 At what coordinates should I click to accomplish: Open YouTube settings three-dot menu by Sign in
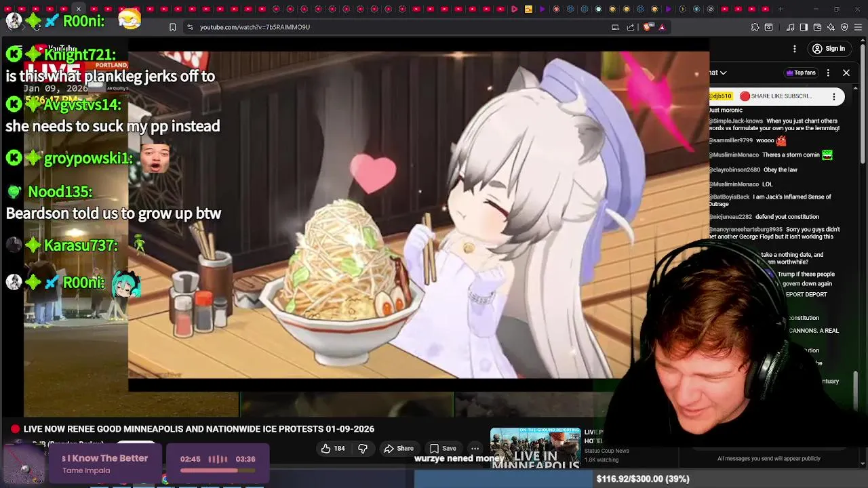[795, 49]
